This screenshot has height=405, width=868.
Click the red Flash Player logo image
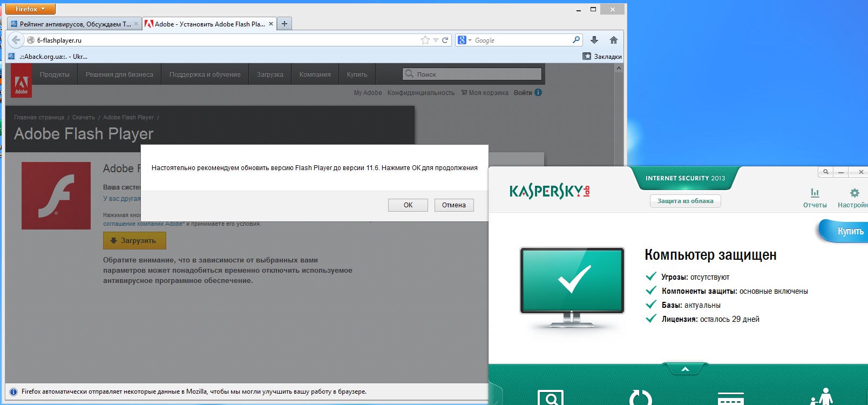point(56,195)
